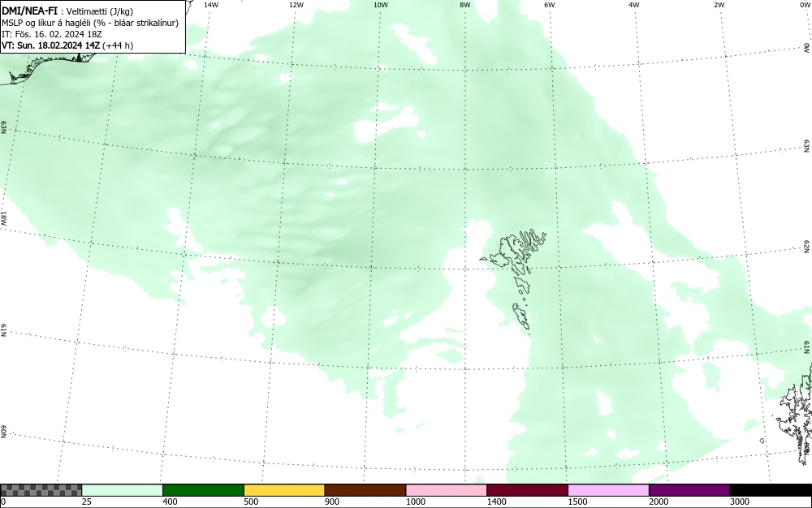
Task: Click the 63N label on left edge
Action: point(3,127)
